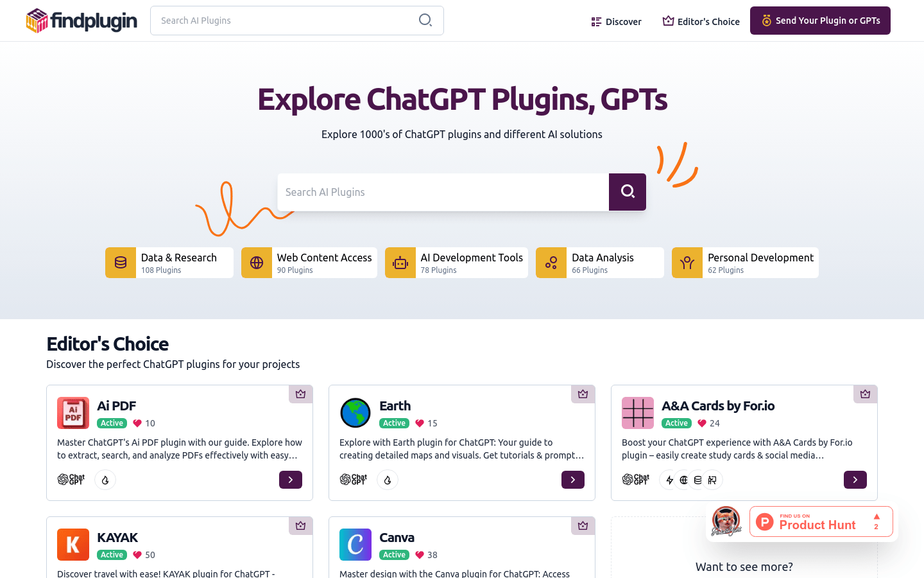
Task: Toggle the crown badge on the Earth card
Action: pos(583,394)
